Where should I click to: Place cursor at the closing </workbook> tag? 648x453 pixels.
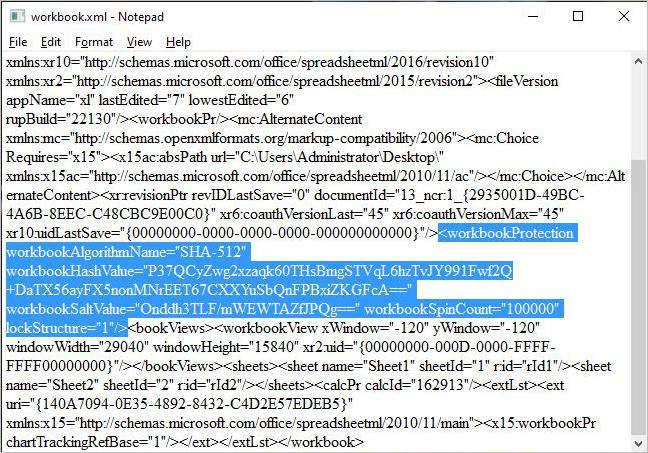tap(328, 442)
